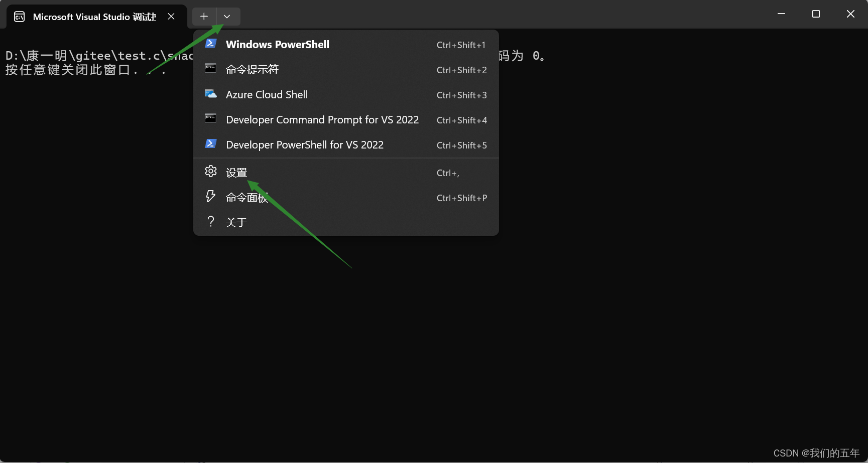
Task: Open Developer Command Prompt for VS 2022
Action: (x=346, y=120)
